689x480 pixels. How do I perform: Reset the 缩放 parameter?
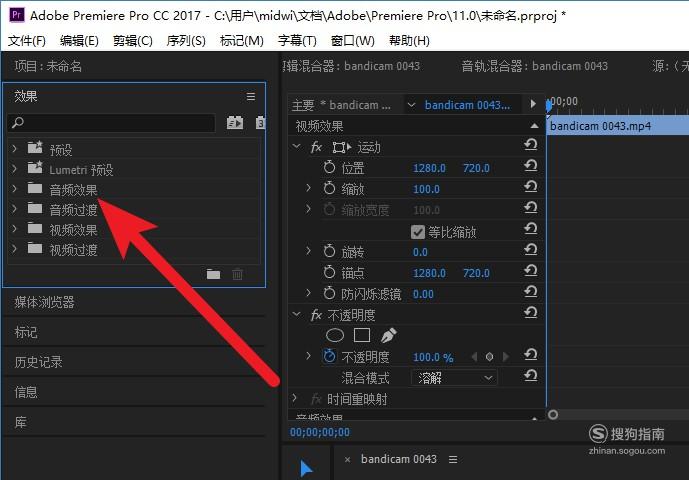tap(531, 186)
